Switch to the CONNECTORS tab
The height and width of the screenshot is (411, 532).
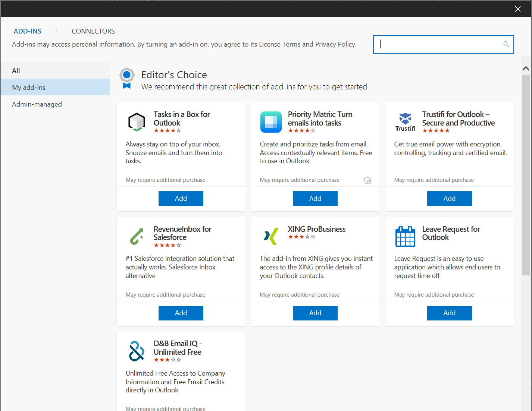coord(93,31)
